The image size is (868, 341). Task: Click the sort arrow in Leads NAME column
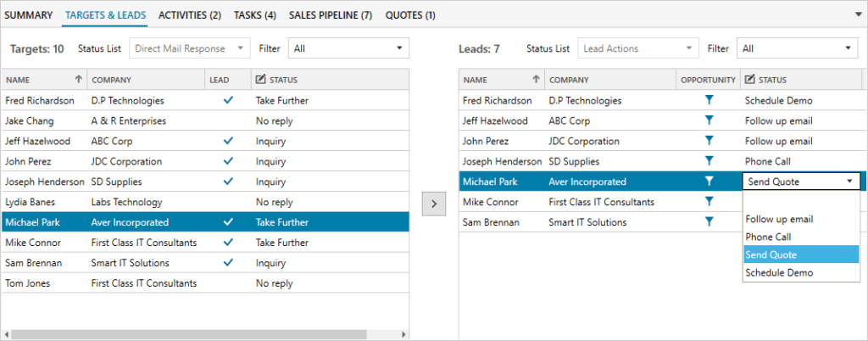[536, 80]
